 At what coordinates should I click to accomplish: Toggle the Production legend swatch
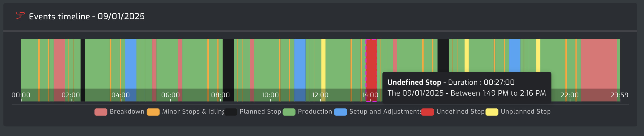click(289, 112)
